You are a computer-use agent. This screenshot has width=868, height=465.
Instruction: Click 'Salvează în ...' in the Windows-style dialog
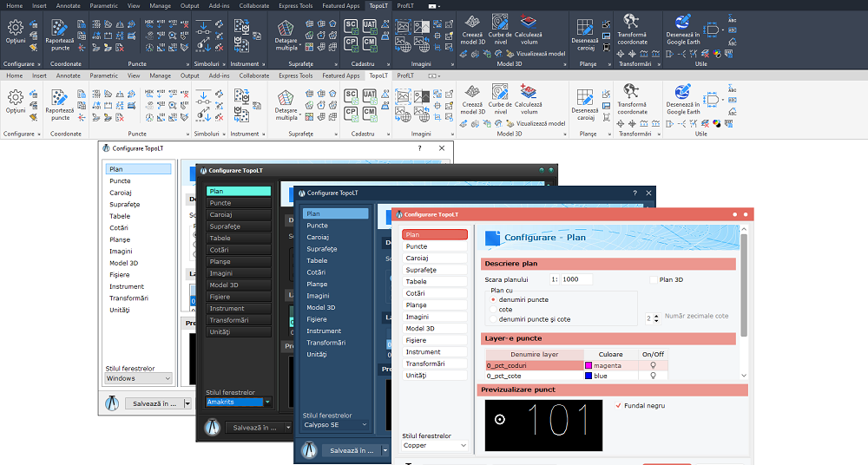click(155, 403)
